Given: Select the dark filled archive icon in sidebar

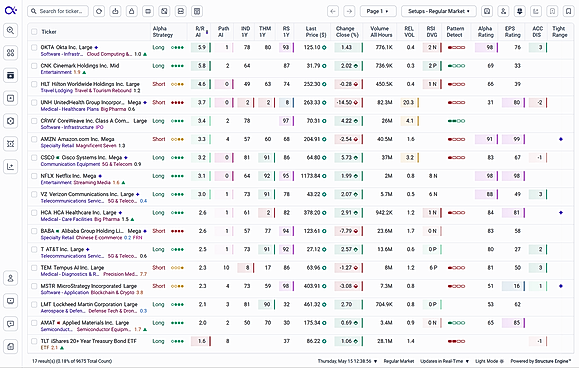Looking at the screenshot, I should point(11,75).
